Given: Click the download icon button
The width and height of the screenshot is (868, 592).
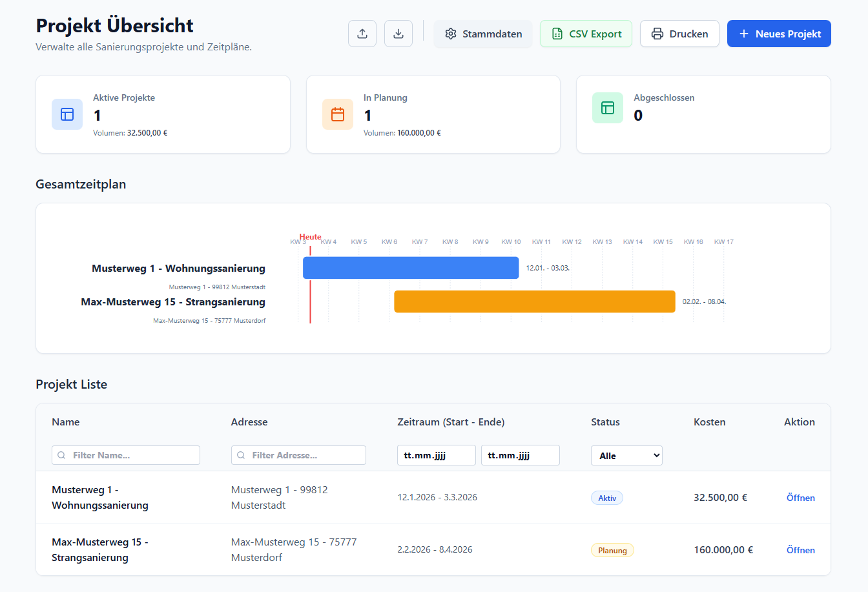Looking at the screenshot, I should tap(398, 34).
